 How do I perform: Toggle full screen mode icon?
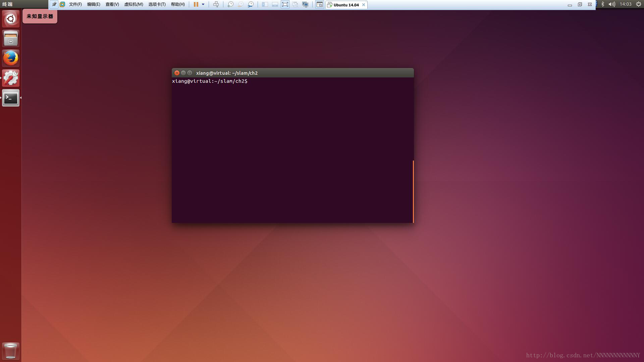pos(285,4)
